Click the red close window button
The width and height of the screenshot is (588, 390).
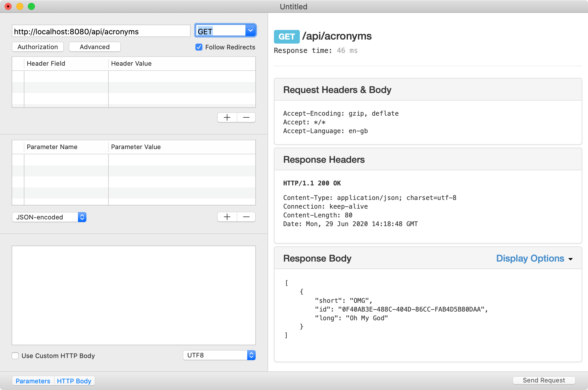[x=8, y=6]
